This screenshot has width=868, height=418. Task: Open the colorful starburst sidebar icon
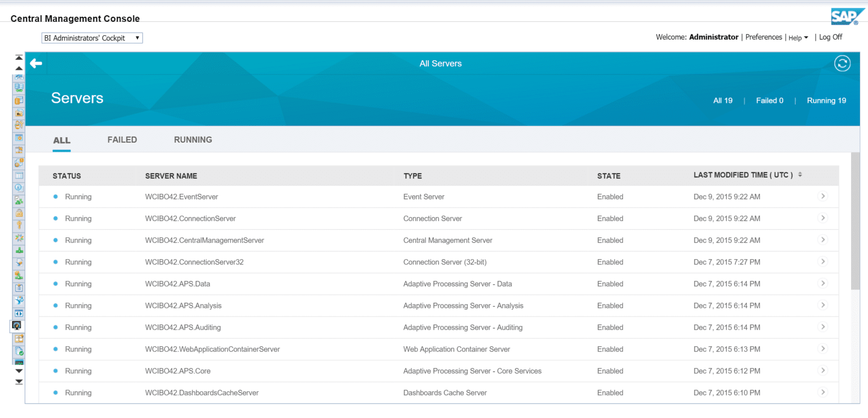[19, 238]
